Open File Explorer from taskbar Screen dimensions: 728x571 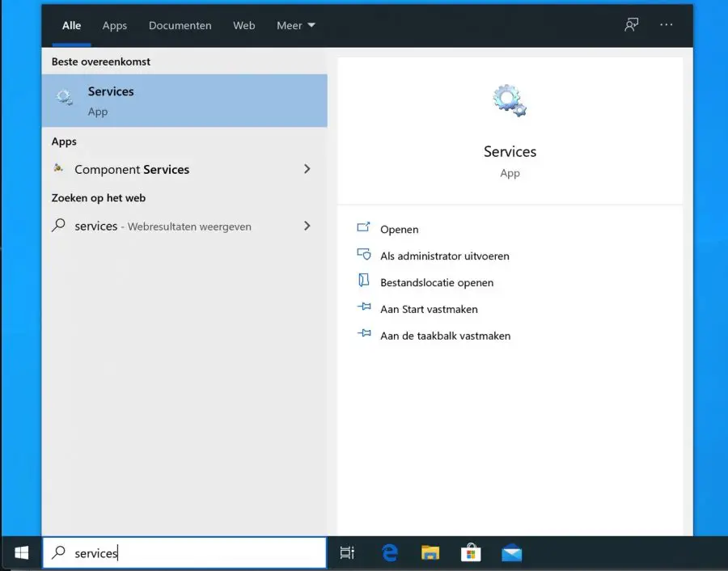point(430,553)
